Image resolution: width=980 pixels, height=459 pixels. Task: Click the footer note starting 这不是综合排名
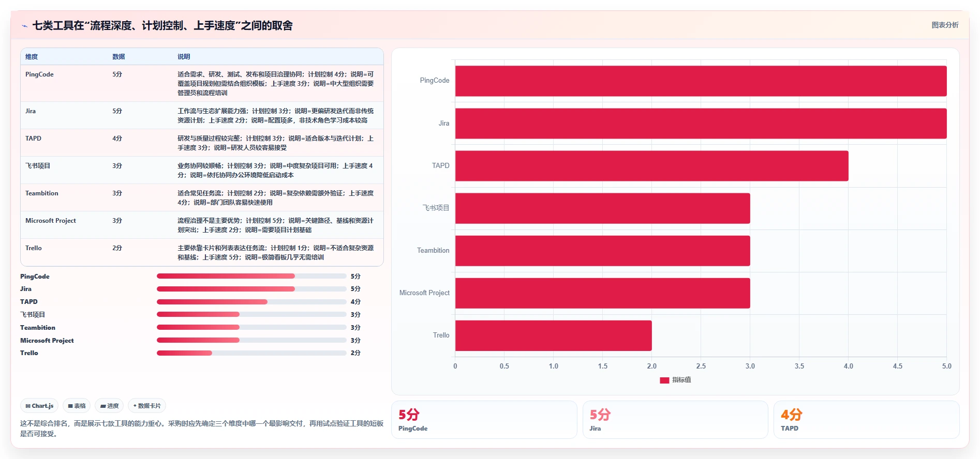pyautogui.click(x=202, y=429)
